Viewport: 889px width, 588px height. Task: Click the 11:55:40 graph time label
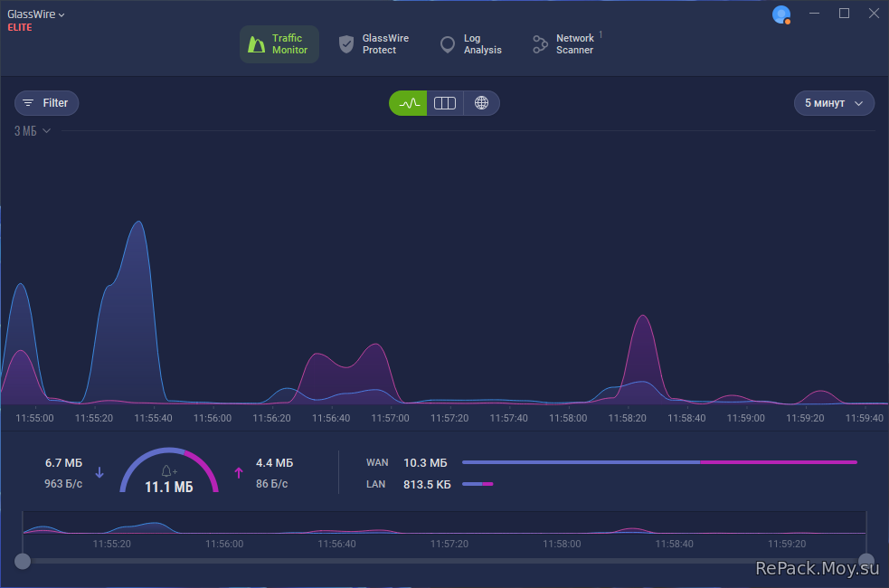click(x=153, y=418)
